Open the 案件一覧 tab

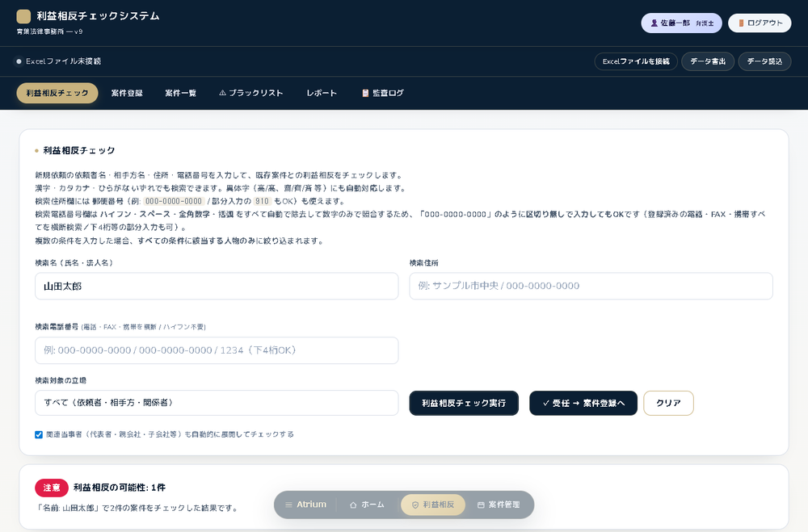click(180, 93)
